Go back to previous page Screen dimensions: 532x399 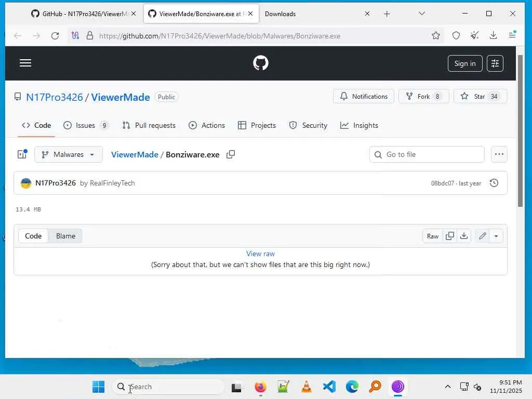coord(18,36)
